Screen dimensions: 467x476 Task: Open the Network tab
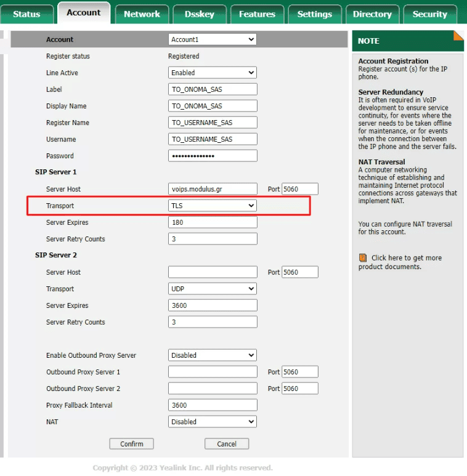(142, 14)
